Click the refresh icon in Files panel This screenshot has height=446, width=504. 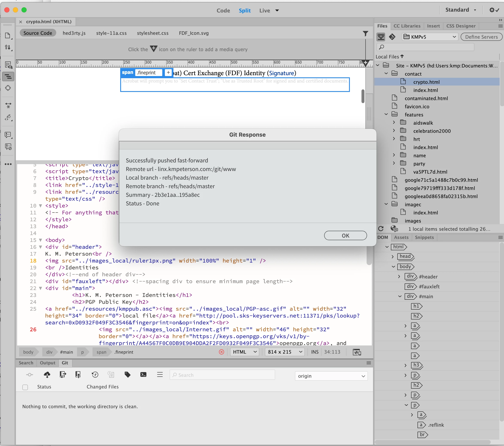coord(381,229)
